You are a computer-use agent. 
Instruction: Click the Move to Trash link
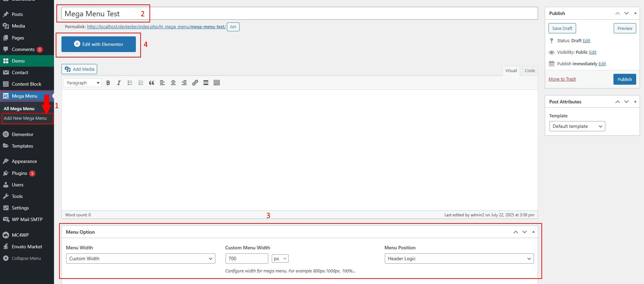[562, 79]
